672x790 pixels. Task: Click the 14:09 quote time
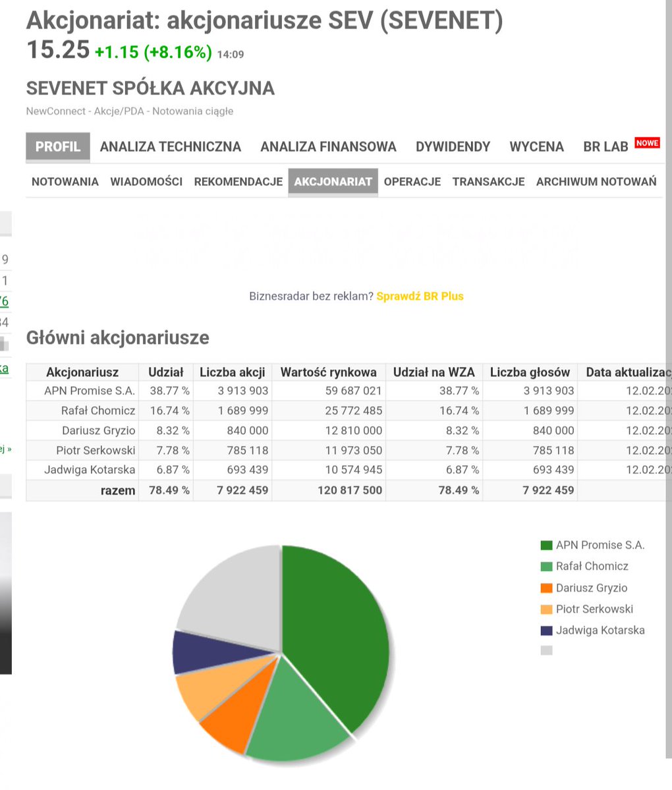(230, 55)
